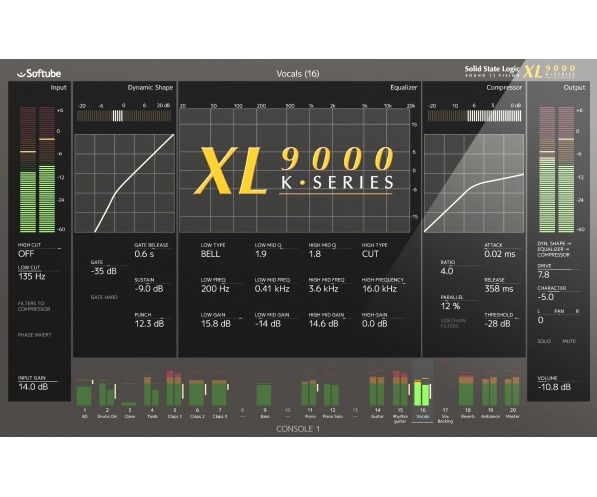The height and width of the screenshot is (497, 597).
Task: Click the Solid State Logic XL 9000 logo
Action: (520, 71)
